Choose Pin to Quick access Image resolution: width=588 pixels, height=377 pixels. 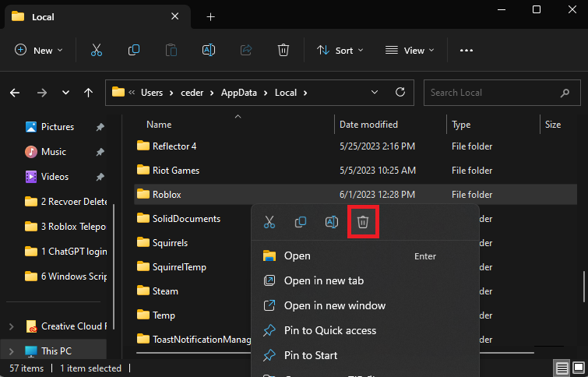click(329, 330)
